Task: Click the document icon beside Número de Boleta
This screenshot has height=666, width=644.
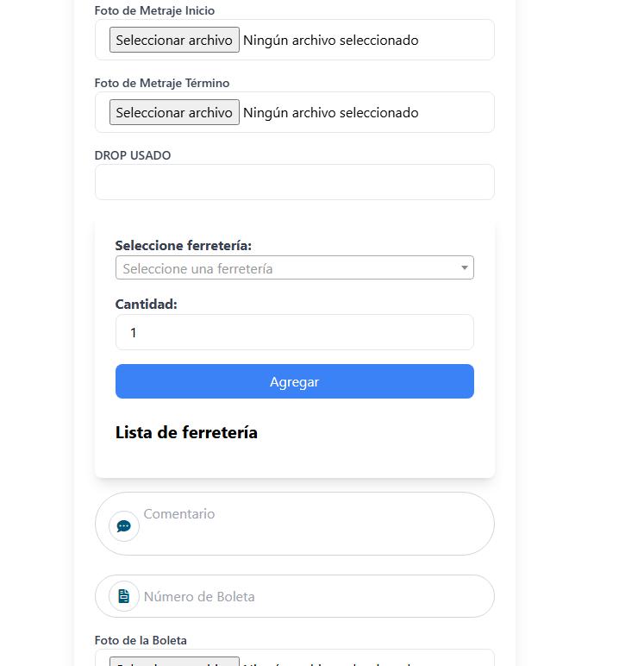Action: click(x=124, y=596)
